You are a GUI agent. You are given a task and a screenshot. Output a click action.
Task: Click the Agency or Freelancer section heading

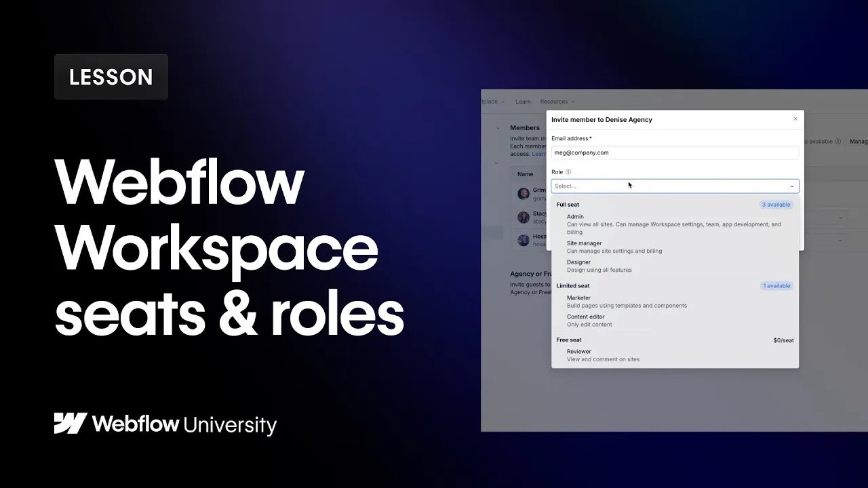click(x=531, y=274)
